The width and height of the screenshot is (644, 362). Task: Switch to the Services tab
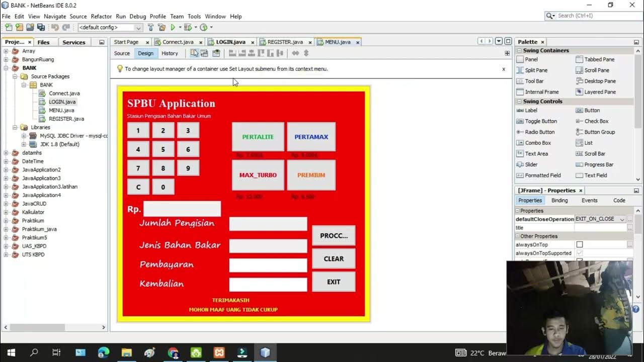coord(74,42)
